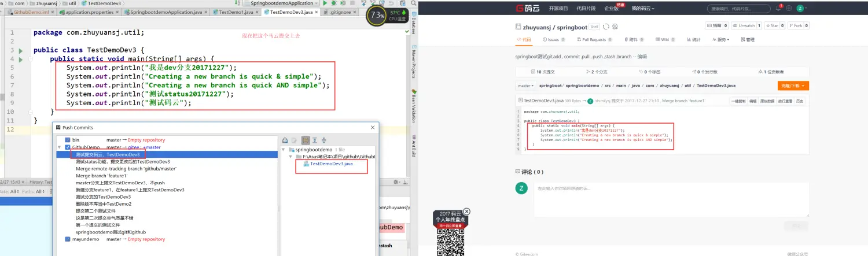Open the 克隆/下载 orange dropdown button
Image resolution: width=868 pixels, height=256 pixels.
793,86
